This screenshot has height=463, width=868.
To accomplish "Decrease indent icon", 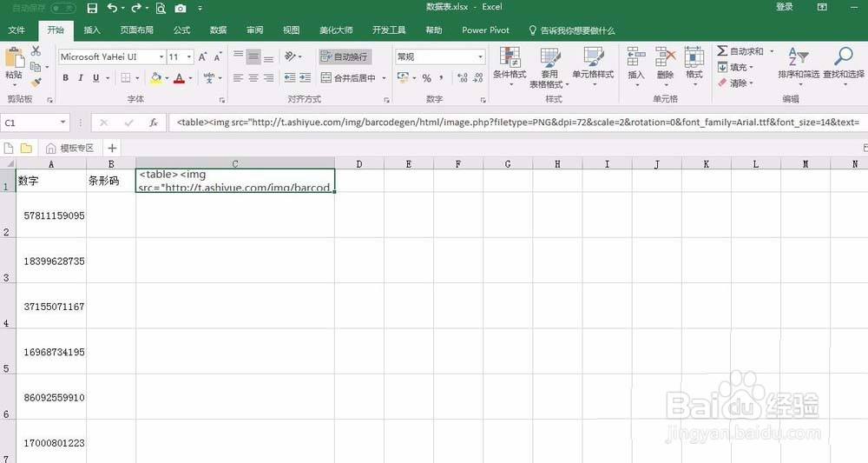I will pos(290,78).
